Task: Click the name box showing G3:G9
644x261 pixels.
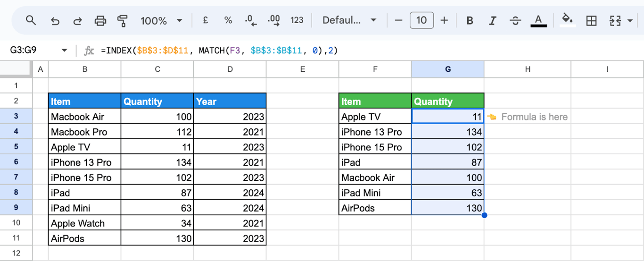Action: tap(24, 50)
